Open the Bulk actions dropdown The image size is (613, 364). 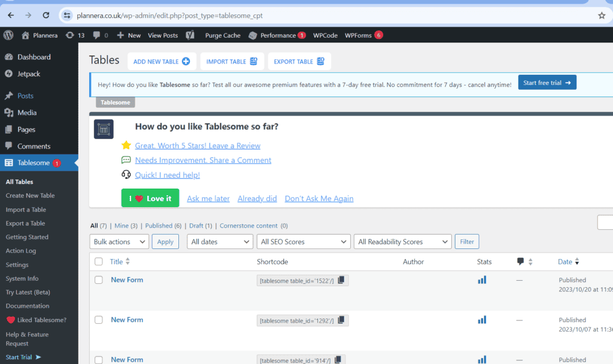coord(119,242)
